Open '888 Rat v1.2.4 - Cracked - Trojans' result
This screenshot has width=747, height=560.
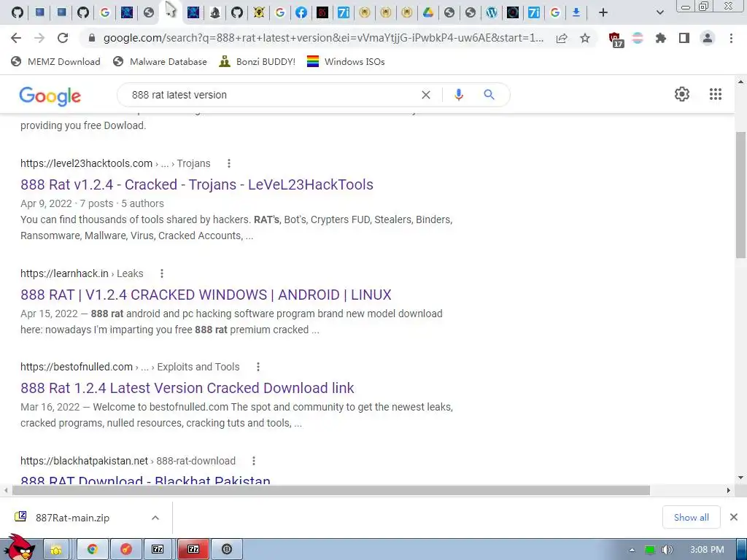[197, 184]
